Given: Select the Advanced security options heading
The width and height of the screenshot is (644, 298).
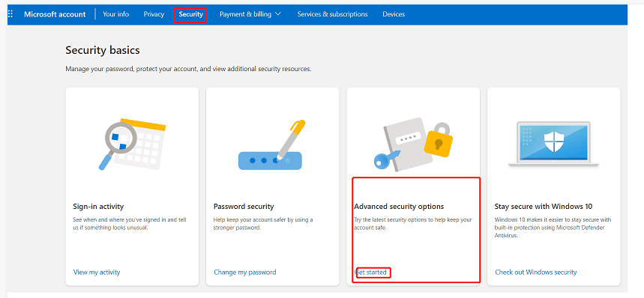Looking at the screenshot, I should (399, 206).
